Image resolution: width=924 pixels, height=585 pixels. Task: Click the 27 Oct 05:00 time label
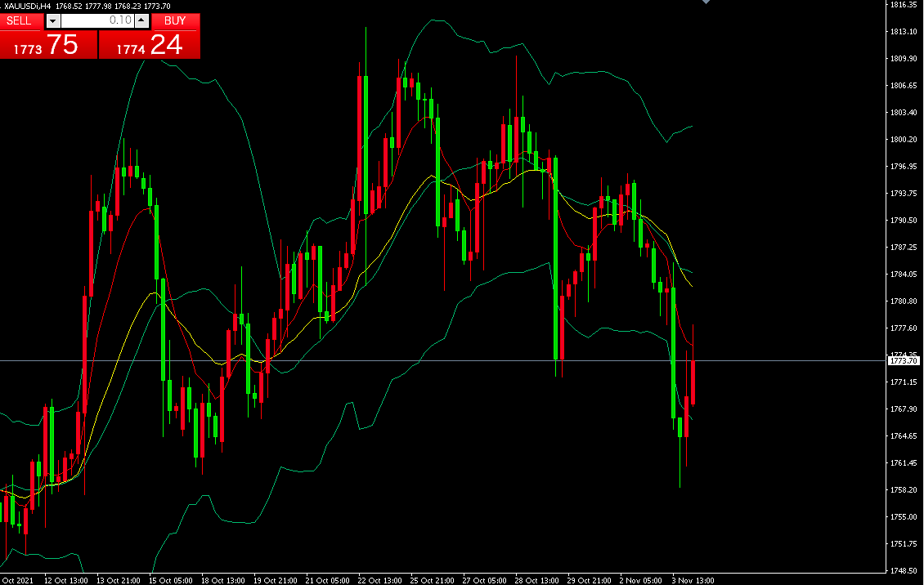484,580
